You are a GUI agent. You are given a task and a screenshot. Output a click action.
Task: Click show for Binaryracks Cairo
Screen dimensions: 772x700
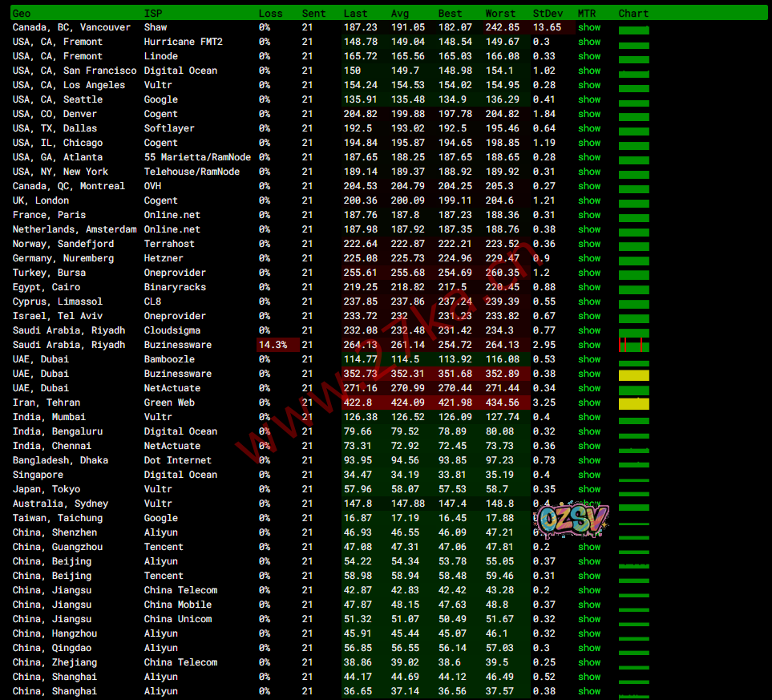tap(589, 287)
